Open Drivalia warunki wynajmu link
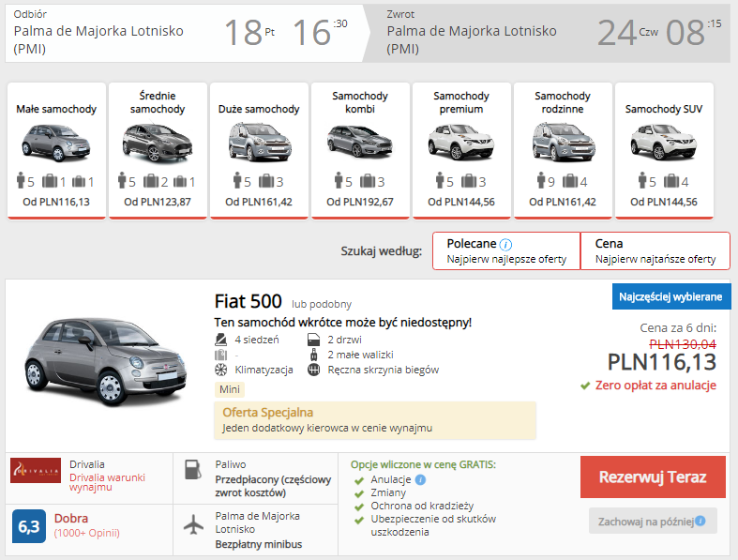The image size is (738, 560). click(x=107, y=482)
